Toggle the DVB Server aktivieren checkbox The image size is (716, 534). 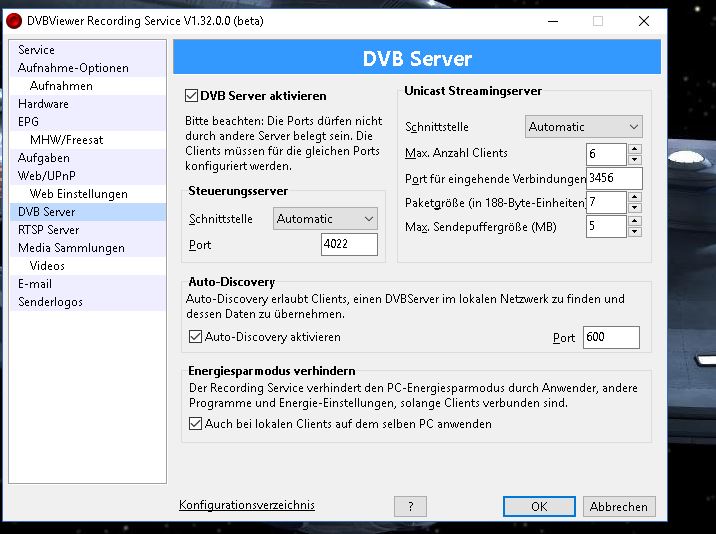(x=191, y=96)
